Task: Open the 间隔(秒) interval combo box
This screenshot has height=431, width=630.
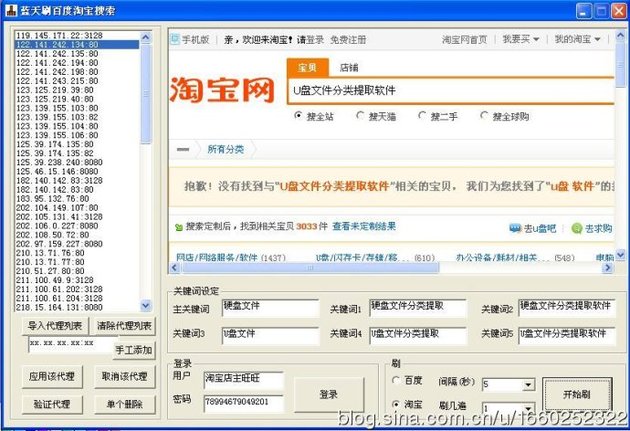Action: coord(508,384)
